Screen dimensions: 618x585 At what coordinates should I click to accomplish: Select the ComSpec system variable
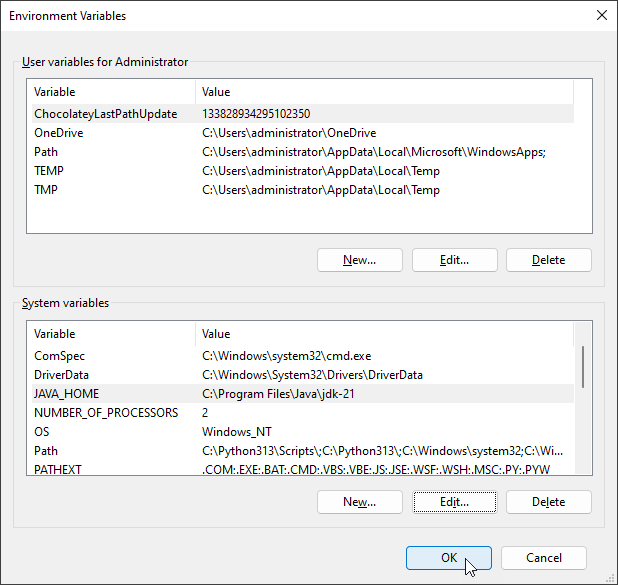point(60,356)
